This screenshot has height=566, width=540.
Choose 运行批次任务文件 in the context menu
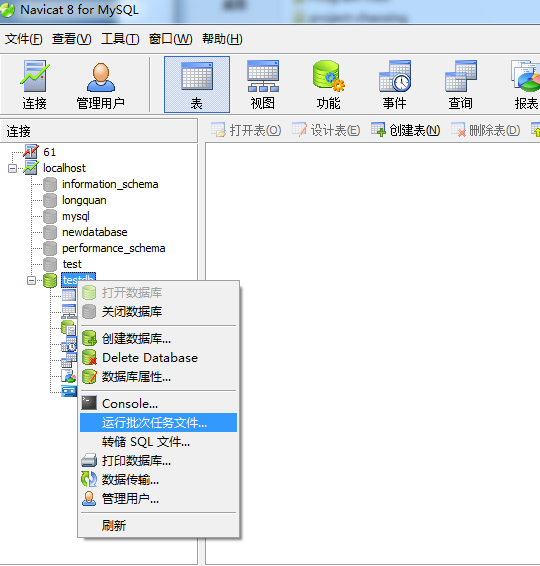(x=158, y=422)
